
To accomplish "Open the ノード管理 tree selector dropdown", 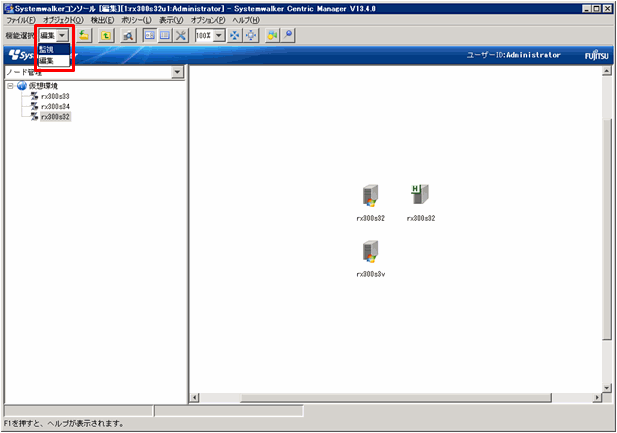I will point(177,73).
